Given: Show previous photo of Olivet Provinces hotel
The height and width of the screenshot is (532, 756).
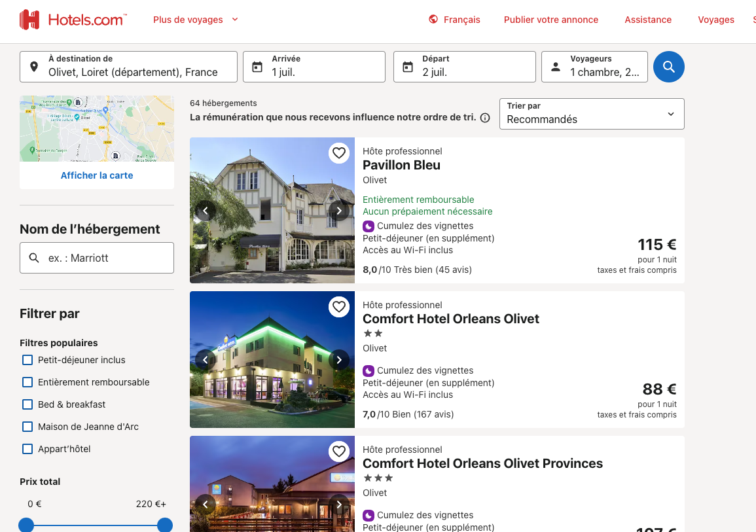Looking at the screenshot, I should pyautogui.click(x=206, y=505).
